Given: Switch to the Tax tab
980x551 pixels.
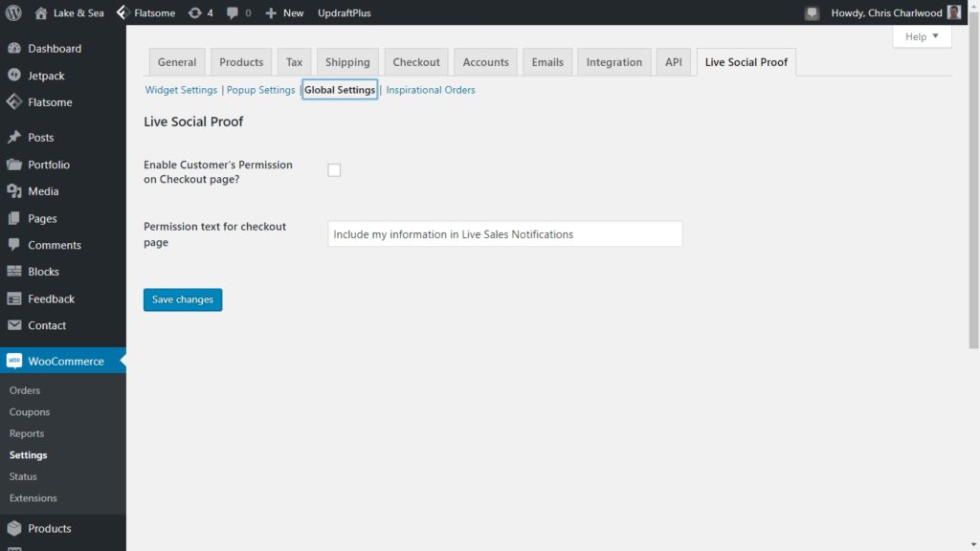Looking at the screenshot, I should point(294,62).
